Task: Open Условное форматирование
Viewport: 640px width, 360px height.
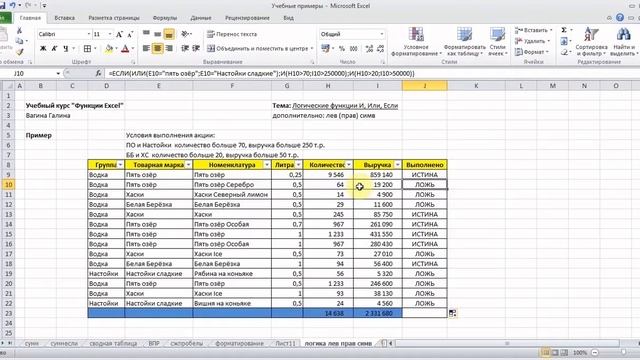Action: click(416, 41)
